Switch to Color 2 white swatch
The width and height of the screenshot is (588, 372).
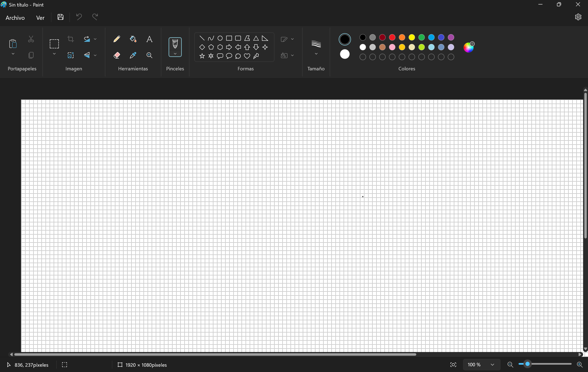click(345, 54)
